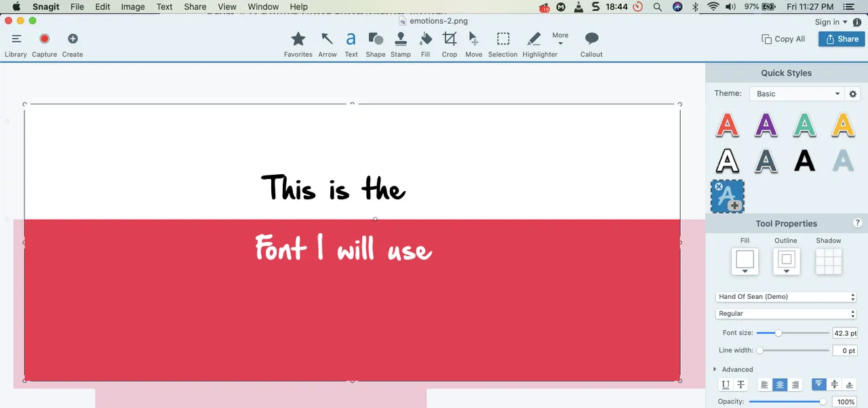Select the Shape tool
The image size is (868, 408).
click(x=376, y=39)
